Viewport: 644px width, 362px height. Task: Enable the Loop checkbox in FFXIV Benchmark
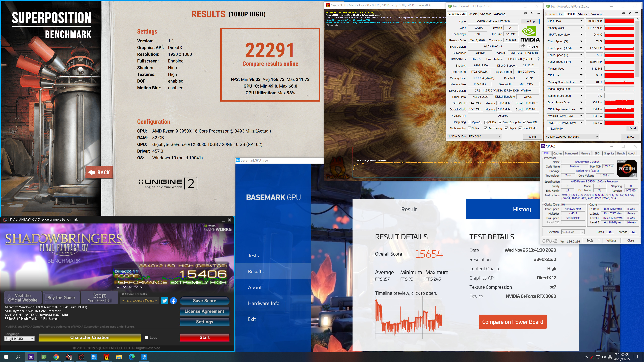click(x=147, y=338)
